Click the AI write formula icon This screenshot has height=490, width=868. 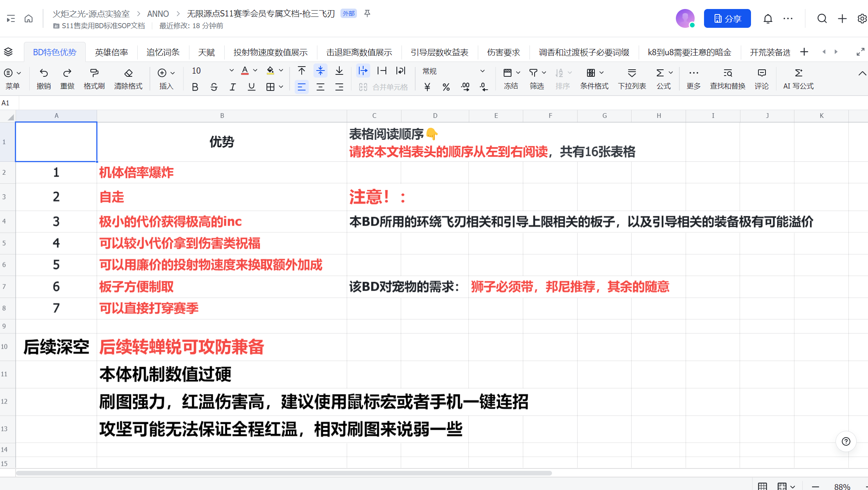coord(798,73)
